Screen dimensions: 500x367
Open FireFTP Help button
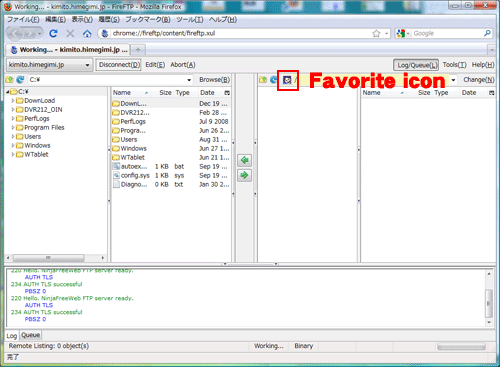483,65
